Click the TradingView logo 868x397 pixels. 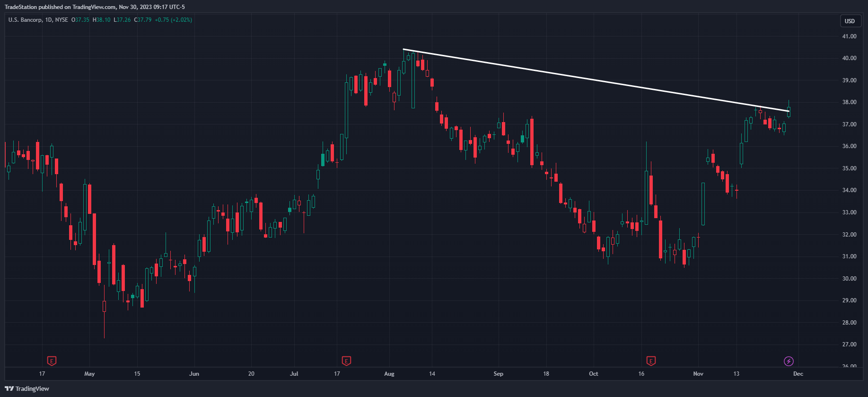tap(27, 388)
